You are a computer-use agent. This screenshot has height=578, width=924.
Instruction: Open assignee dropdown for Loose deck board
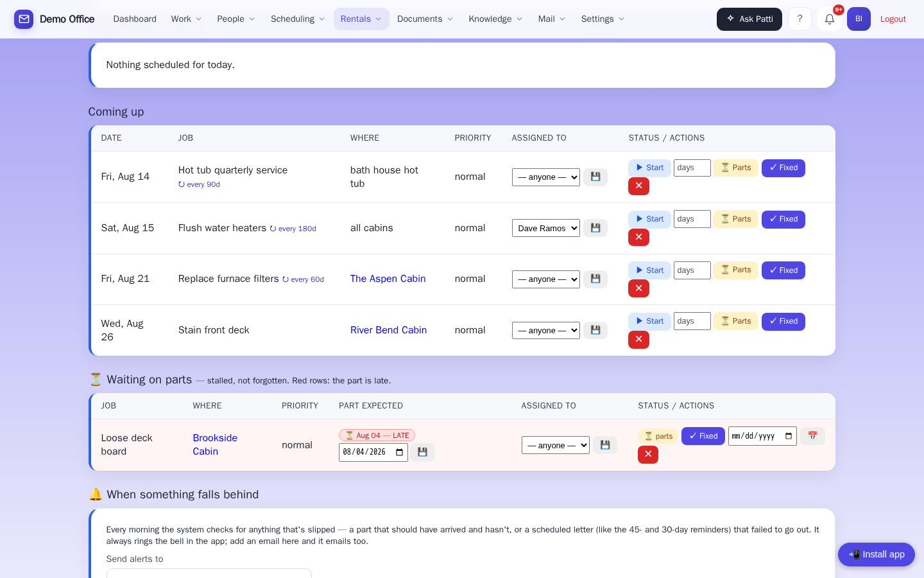coord(556,445)
